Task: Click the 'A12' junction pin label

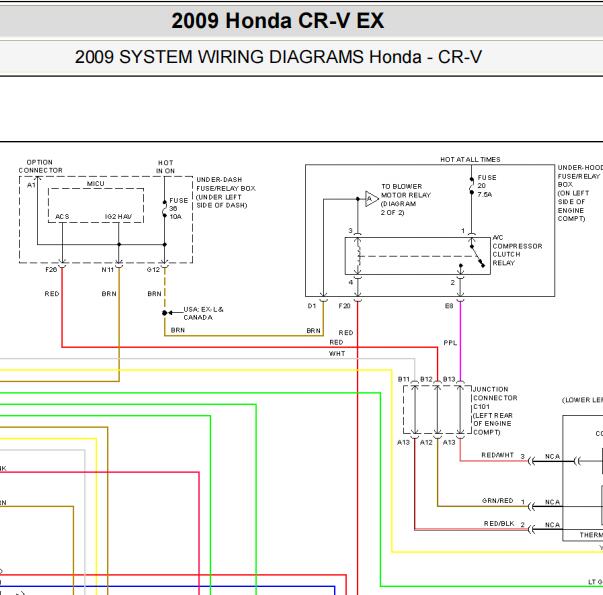Action: coord(426,442)
